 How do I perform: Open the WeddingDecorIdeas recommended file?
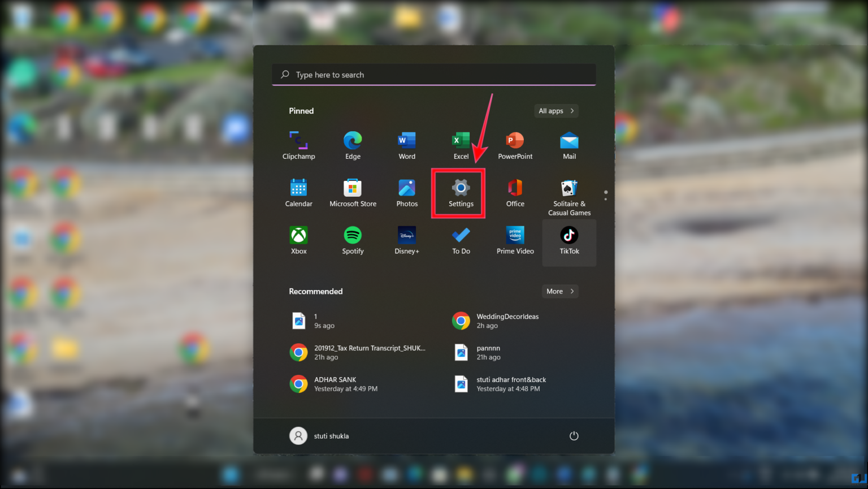tap(496, 321)
